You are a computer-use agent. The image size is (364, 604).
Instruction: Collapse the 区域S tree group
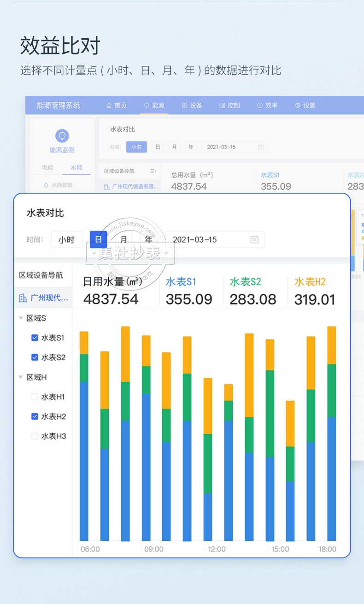click(21, 318)
